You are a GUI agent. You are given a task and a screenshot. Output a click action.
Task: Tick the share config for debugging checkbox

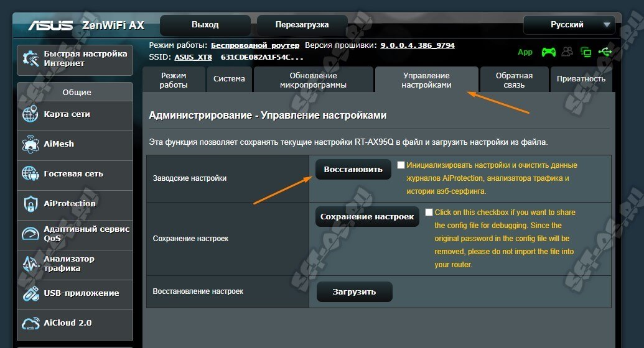(x=429, y=212)
